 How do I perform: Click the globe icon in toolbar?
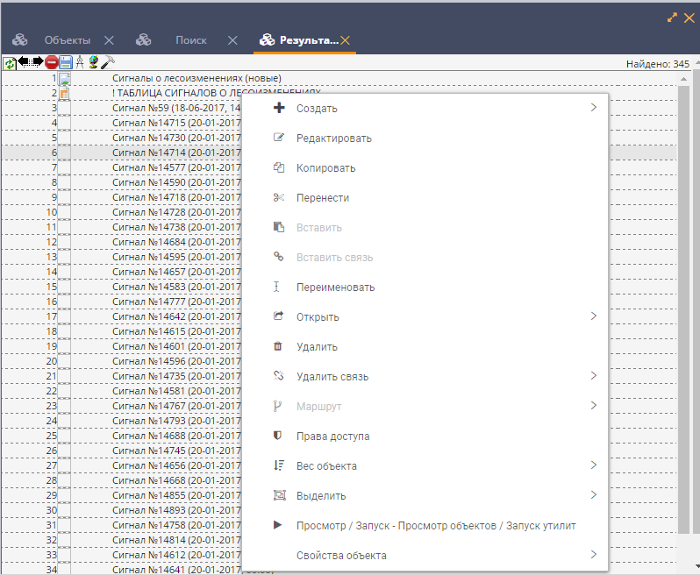(x=93, y=63)
